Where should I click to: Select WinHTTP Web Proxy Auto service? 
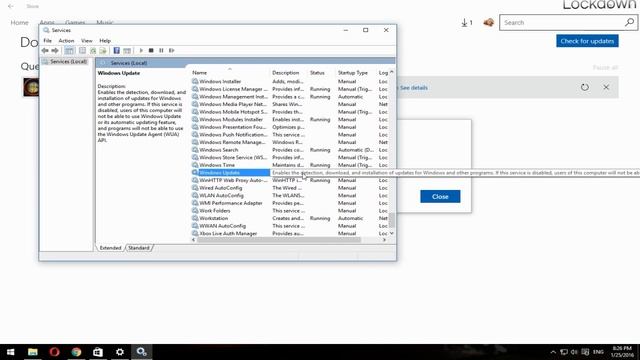click(x=290, y=180)
